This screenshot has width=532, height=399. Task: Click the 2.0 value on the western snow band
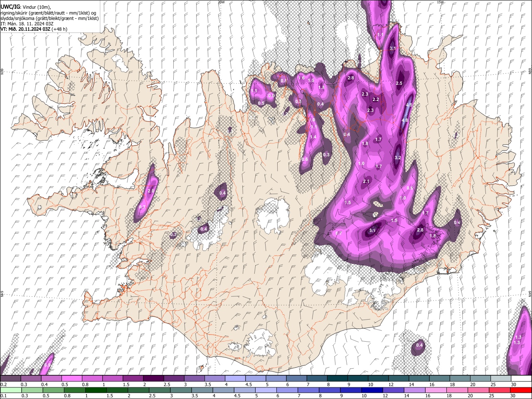151,191
